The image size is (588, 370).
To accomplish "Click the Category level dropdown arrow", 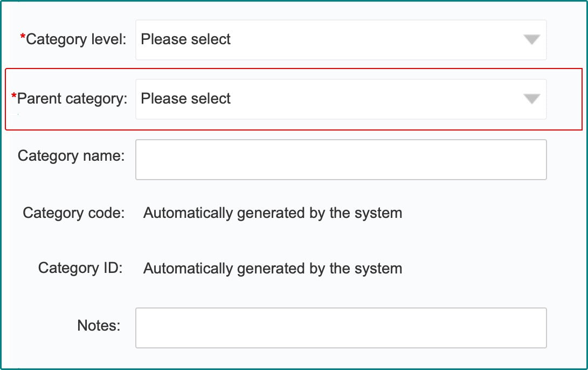I will point(531,39).
